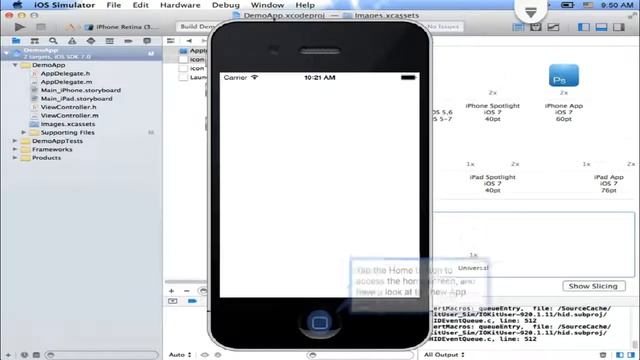Open the File menu
This screenshot has height=360, width=640.
[113, 5]
